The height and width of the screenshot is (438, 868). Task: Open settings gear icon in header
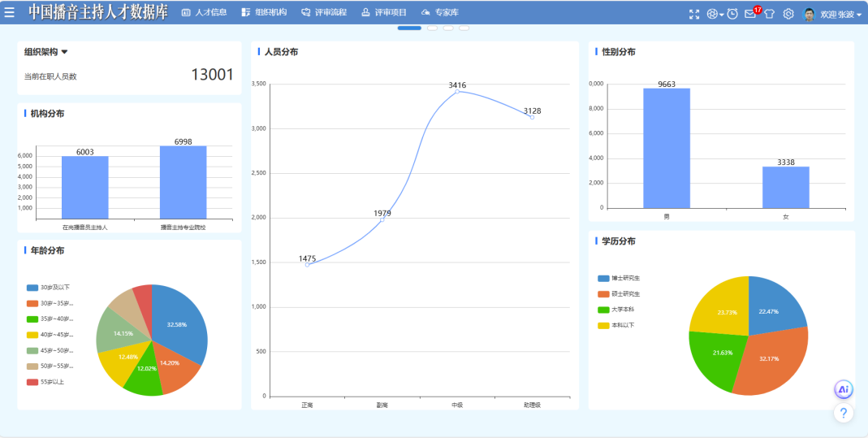[788, 14]
